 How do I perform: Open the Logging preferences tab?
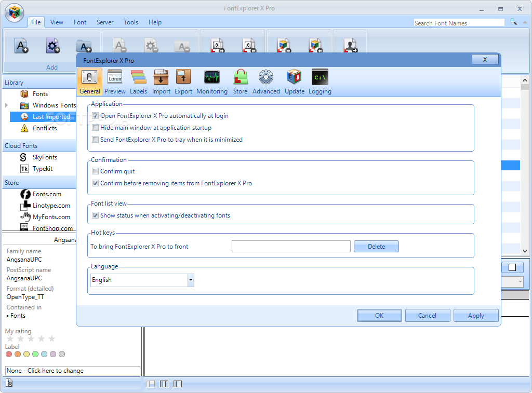[320, 82]
